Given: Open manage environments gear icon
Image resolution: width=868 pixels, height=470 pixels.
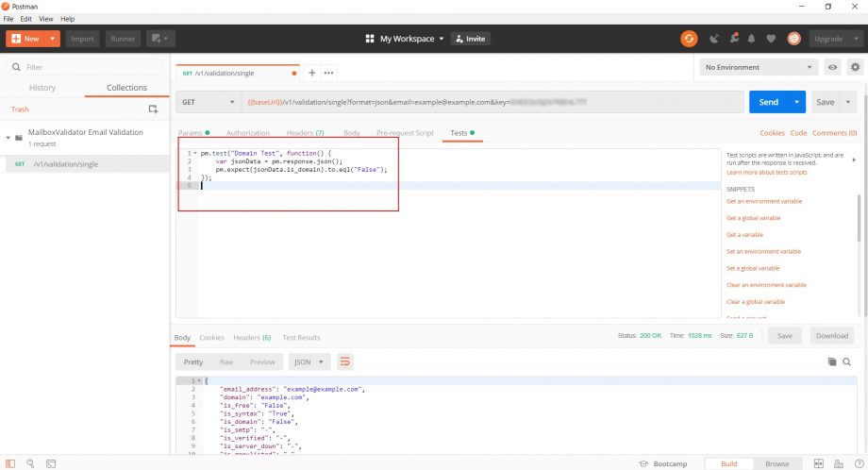Looking at the screenshot, I should point(856,67).
